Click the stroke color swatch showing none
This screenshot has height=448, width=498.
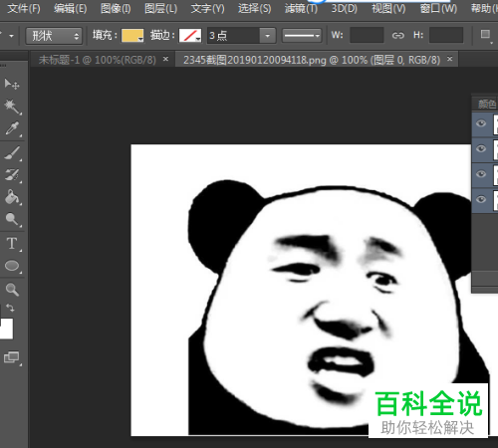pos(190,36)
